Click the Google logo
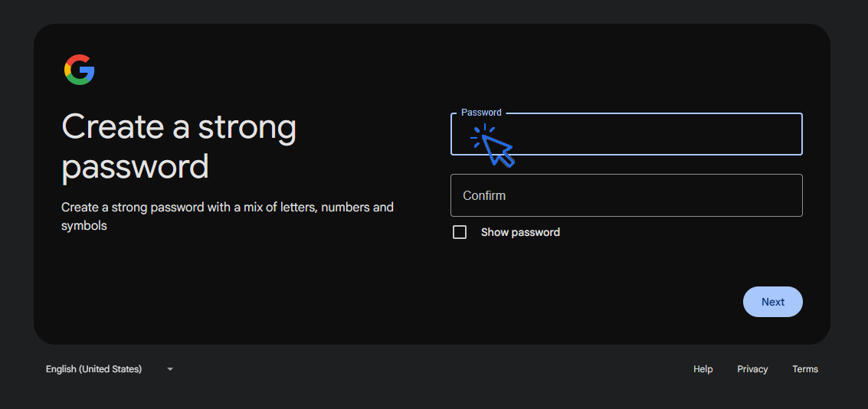 79,70
